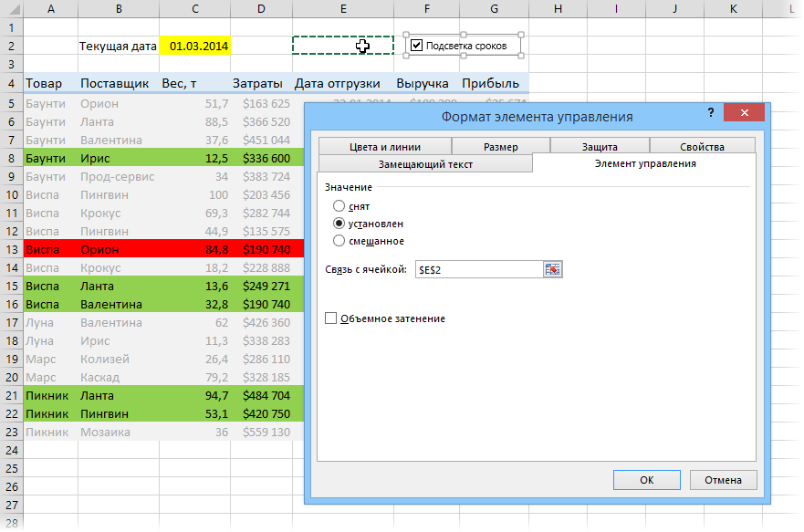The width and height of the screenshot is (804, 532).
Task: Toggle the Подсветка сроков checkbox on sheet
Action: click(417, 46)
